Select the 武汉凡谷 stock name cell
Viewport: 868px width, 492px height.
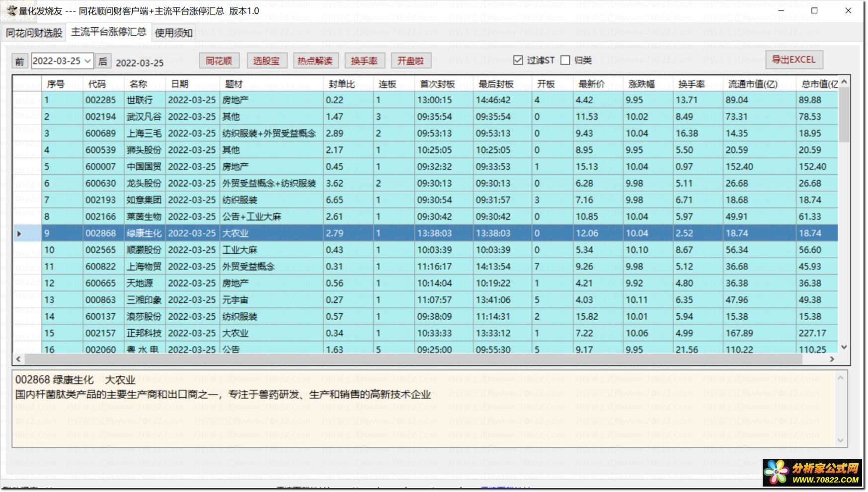point(145,117)
